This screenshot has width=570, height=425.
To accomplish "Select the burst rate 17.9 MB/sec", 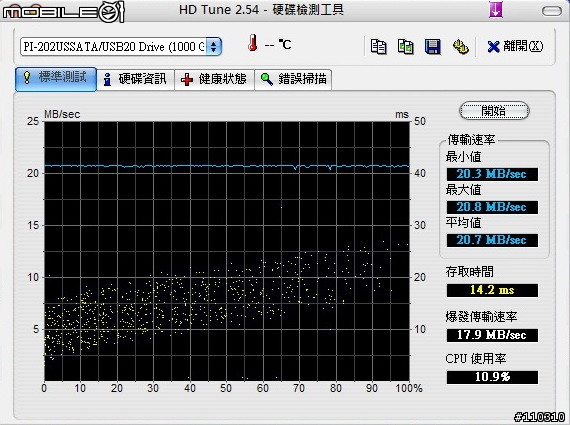I will (492, 335).
